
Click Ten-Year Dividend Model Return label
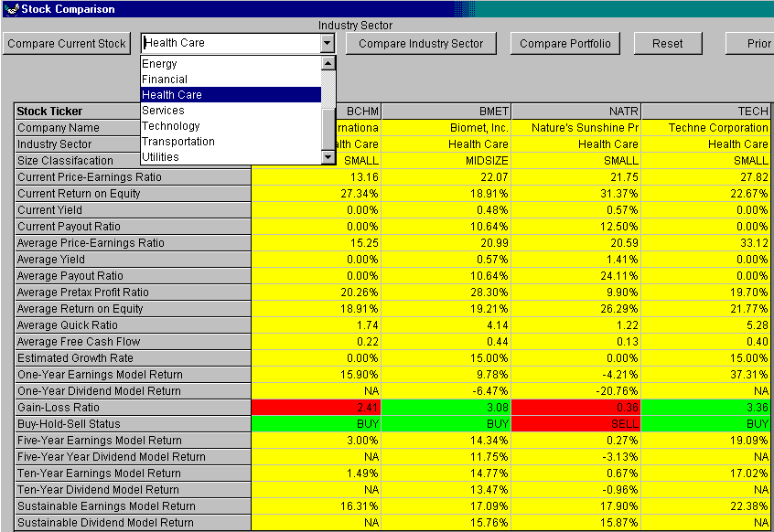(x=133, y=490)
